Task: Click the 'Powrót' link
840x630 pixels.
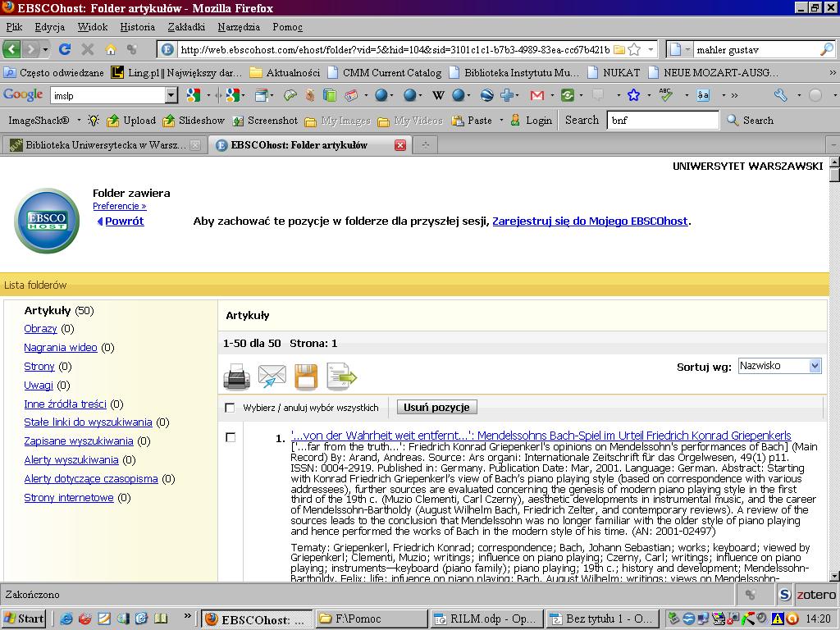Action: tap(125, 221)
